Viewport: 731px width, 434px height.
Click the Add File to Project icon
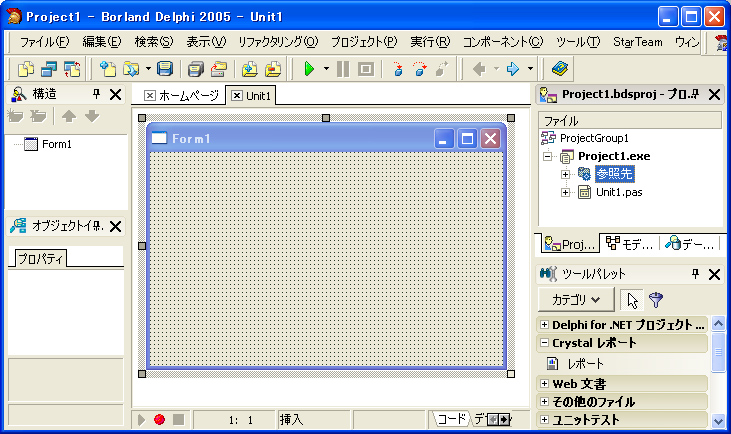250,69
